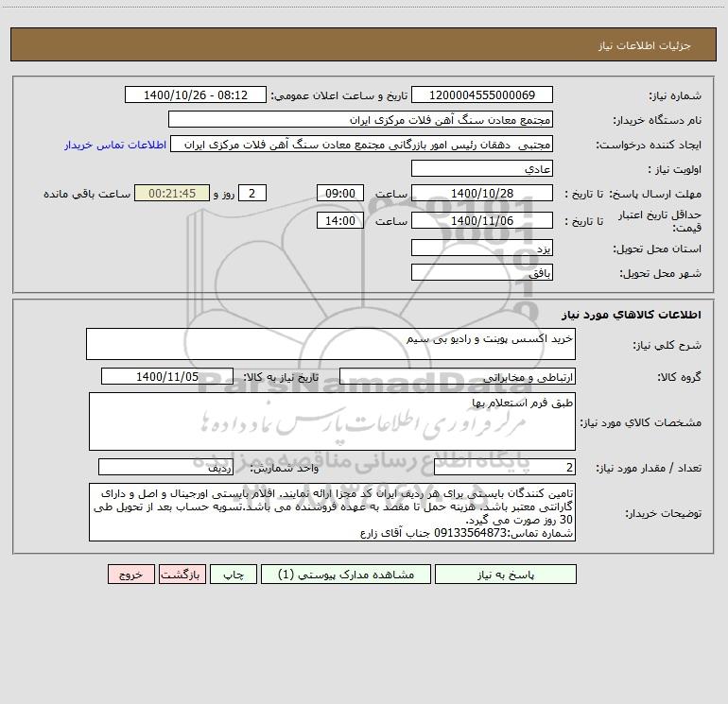Viewport: 728px width, 704px height.
Task: Open اطلاعات تماس خریدار link
Action: pos(115,145)
